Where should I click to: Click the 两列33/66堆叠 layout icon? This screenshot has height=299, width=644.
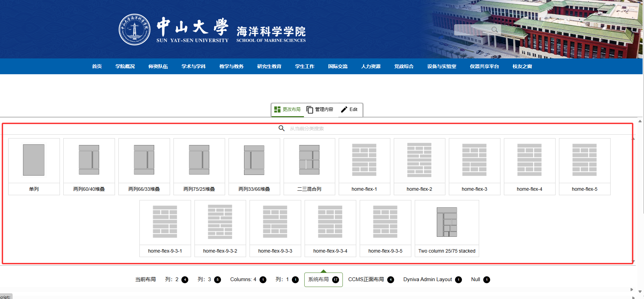254,160
